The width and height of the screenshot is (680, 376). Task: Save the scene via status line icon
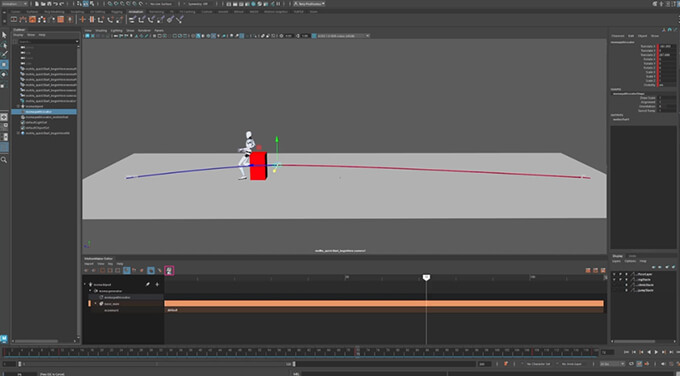pyautogui.click(x=49, y=4)
